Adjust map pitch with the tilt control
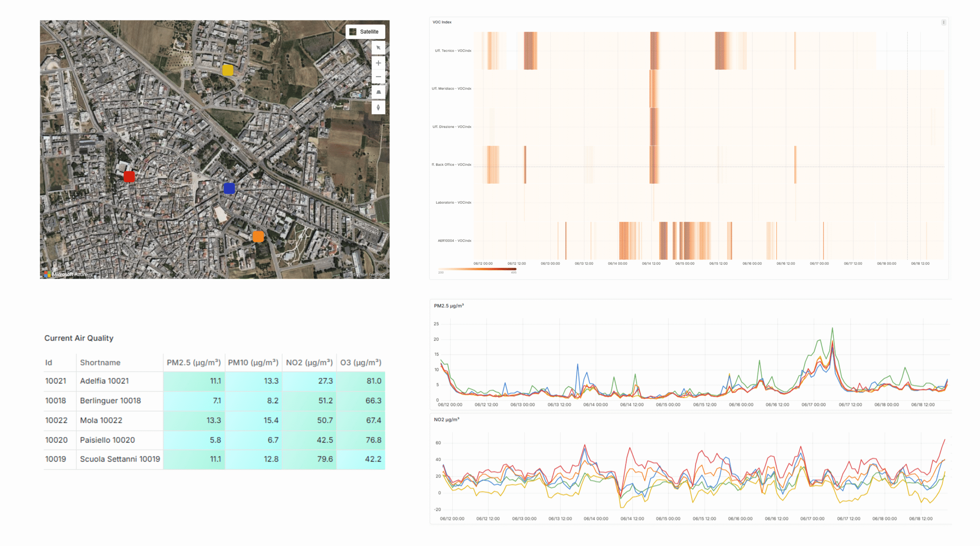Viewport: 980px width, 546px height. click(378, 92)
